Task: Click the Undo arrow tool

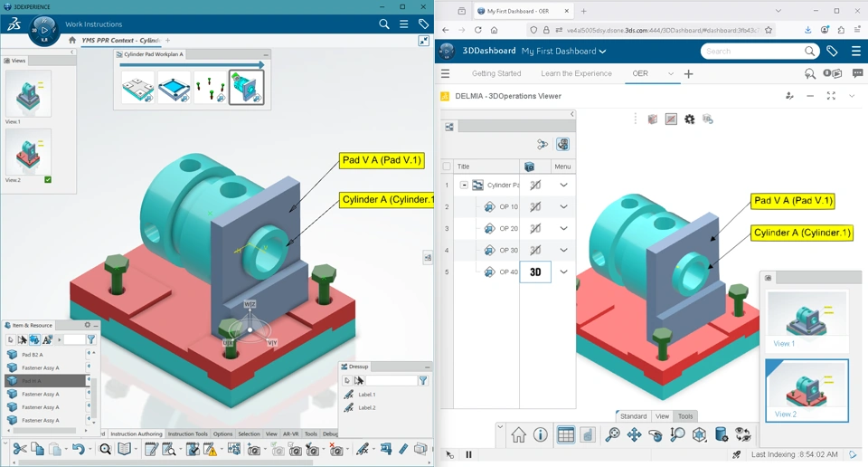Action: coord(78,449)
